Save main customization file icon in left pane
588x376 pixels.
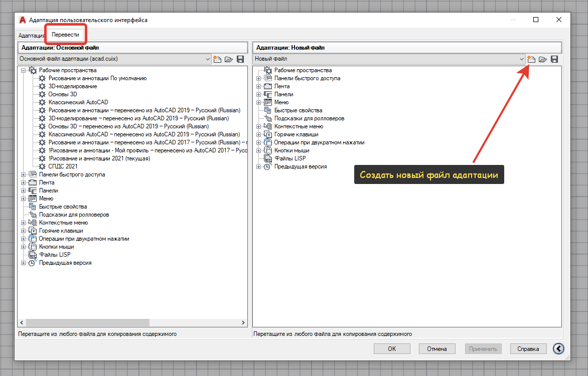click(240, 59)
